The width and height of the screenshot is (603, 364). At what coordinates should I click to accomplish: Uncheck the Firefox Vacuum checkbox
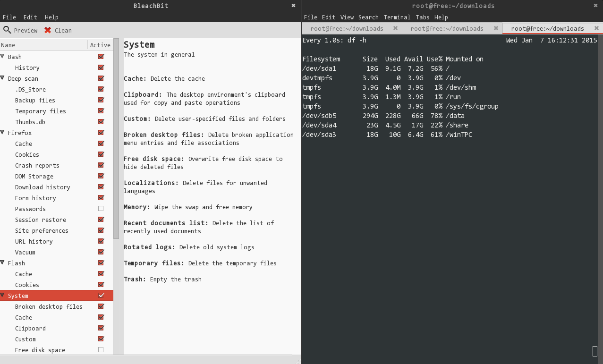tap(101, 252)
